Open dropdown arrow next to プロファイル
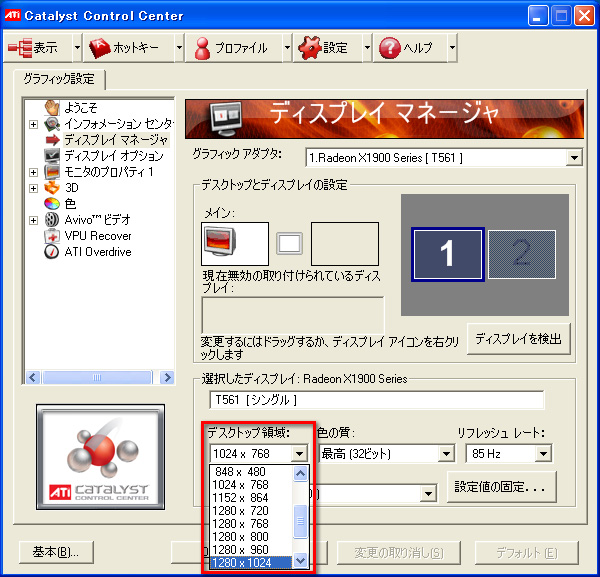The image size is (600, 577). click(x=287, y=48)
